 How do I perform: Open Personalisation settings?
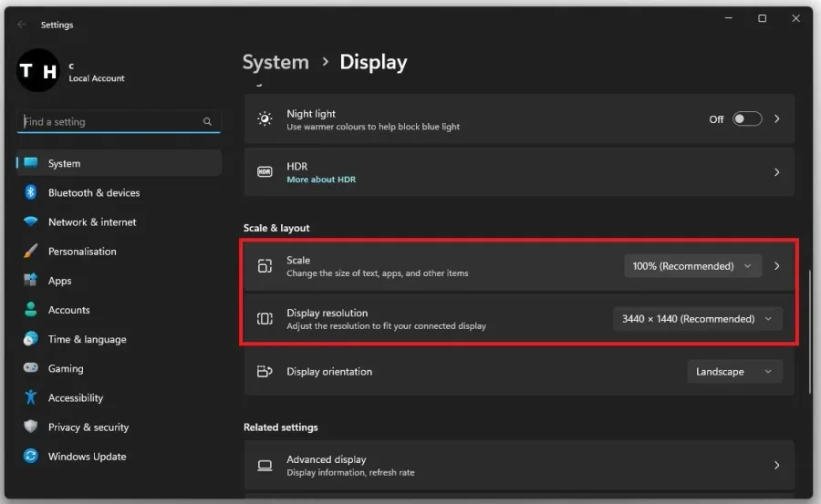(x=119, y=251)
